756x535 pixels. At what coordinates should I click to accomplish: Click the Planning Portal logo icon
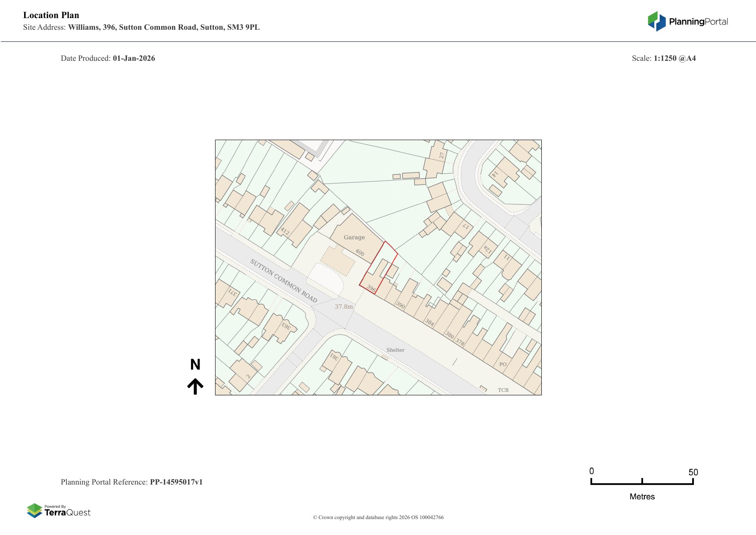click(656, 21)
